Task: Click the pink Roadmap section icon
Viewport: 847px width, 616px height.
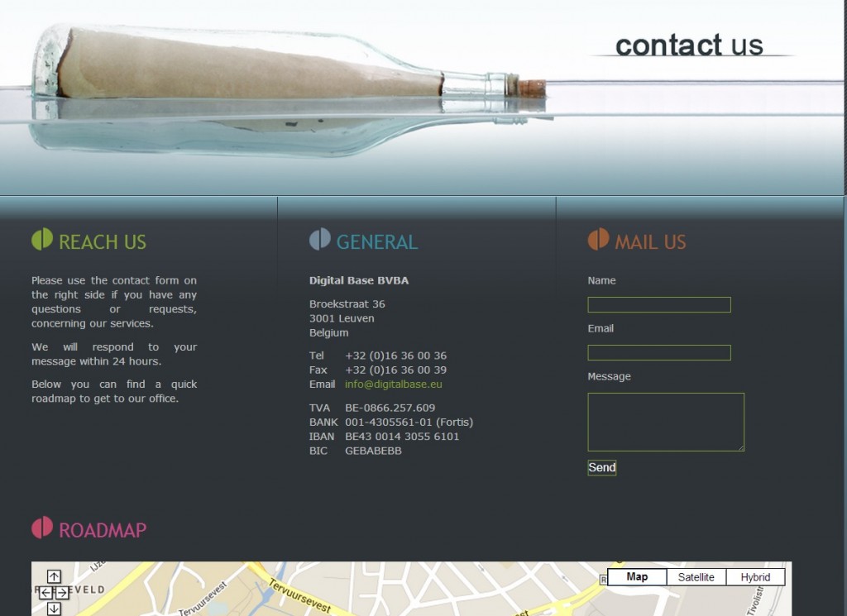Action: pos(42,528)
